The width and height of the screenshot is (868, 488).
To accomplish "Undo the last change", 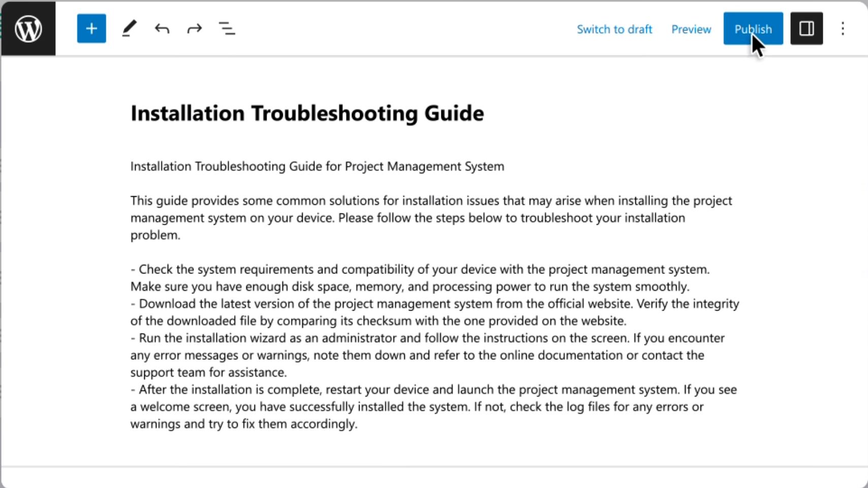I will [162, 28].
